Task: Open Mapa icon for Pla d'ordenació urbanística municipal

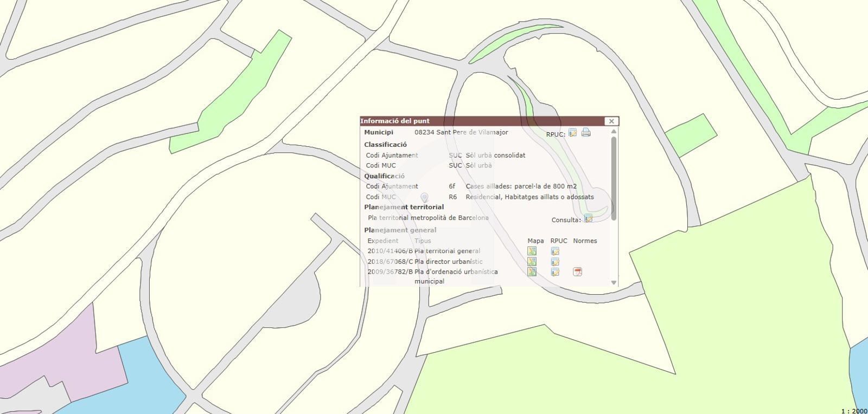Action: [532, 272]
